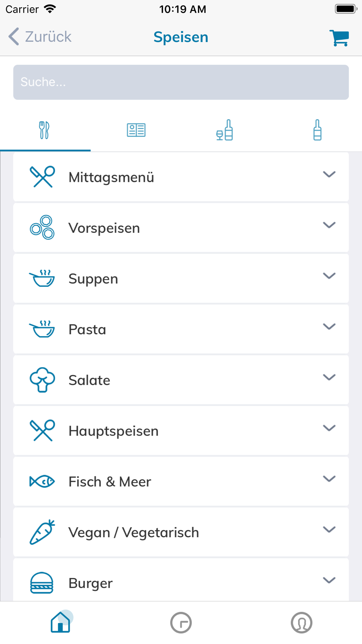This screenshot has height=644, width=362.
Task: Expand the Suppen section arrow
Action: tap(329, 276)
